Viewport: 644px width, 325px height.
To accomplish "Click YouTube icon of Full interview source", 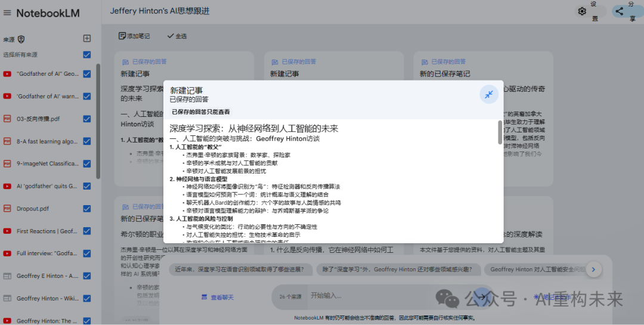I will (x=7, y=253).
